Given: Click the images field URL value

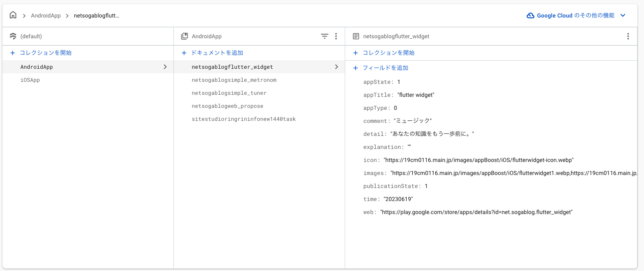Looking at the screenshot, I should point(514,173).
